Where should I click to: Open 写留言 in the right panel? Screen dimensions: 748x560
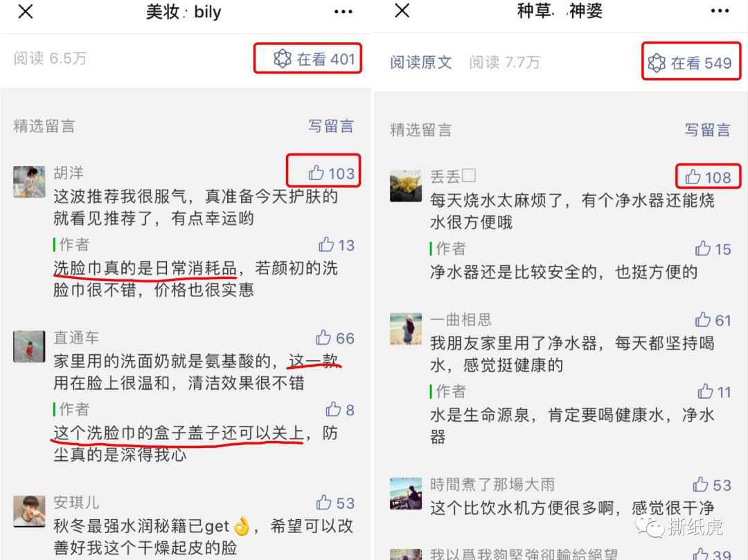click(707, 129)
